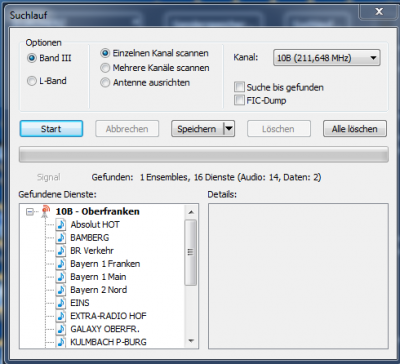
Task: Click the music note icon next to BAMBERG
Action: (x=61, y=237)
